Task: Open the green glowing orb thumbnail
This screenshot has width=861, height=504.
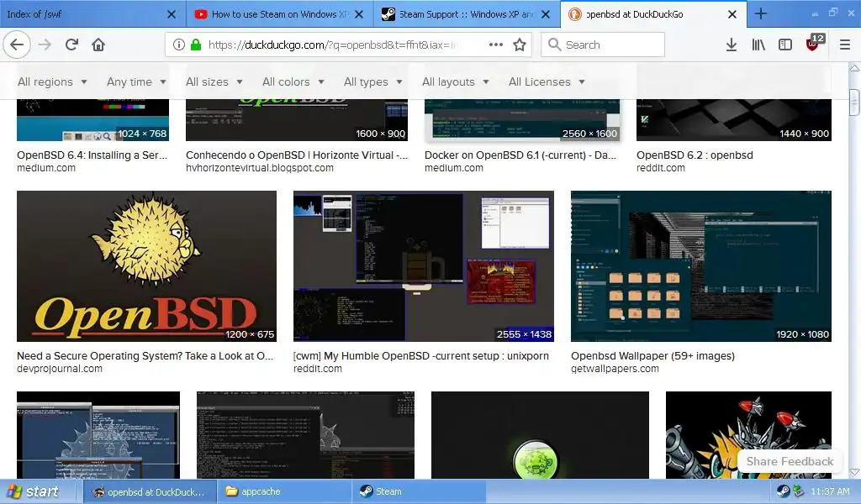Action: [540, 435]
